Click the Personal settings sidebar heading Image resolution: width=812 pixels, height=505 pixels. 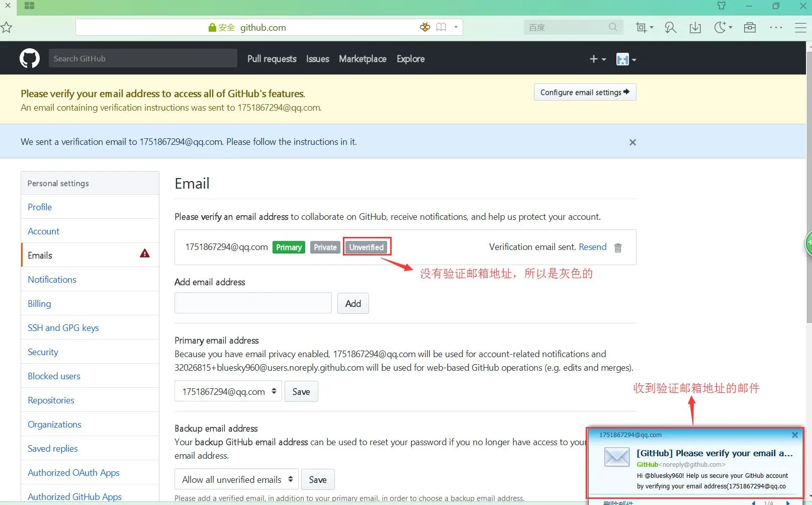(90, 183)
